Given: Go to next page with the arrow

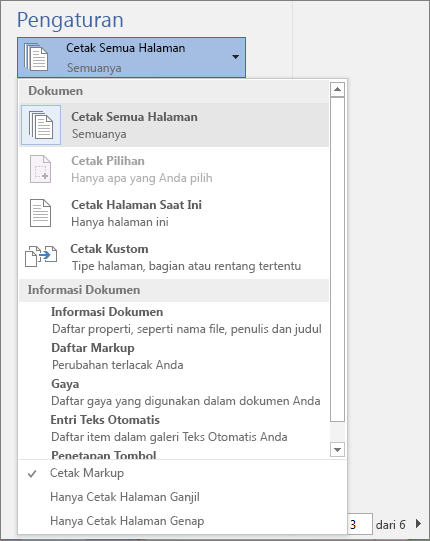Looking at the screenshot, I should pyautogui.click(x=418, y=524).
